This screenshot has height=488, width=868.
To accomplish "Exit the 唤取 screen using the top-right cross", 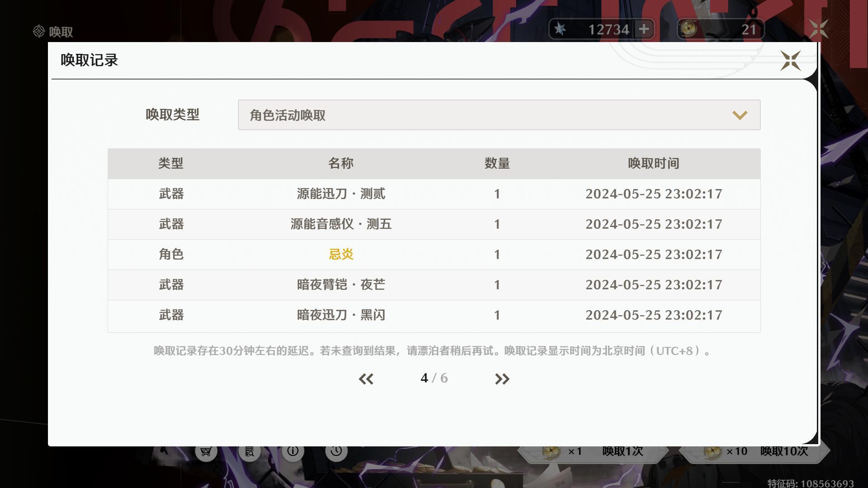I will click(x=818, y=29).
